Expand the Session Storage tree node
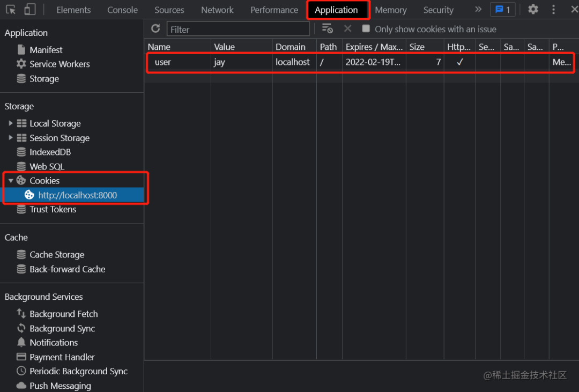Image resolution: width=579 pixels, height=392 pixels. tap(11, 137)
